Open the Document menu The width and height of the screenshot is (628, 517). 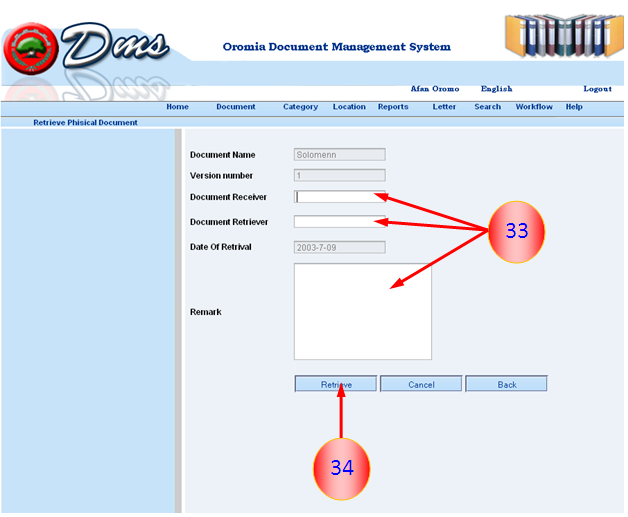(236, 107)
